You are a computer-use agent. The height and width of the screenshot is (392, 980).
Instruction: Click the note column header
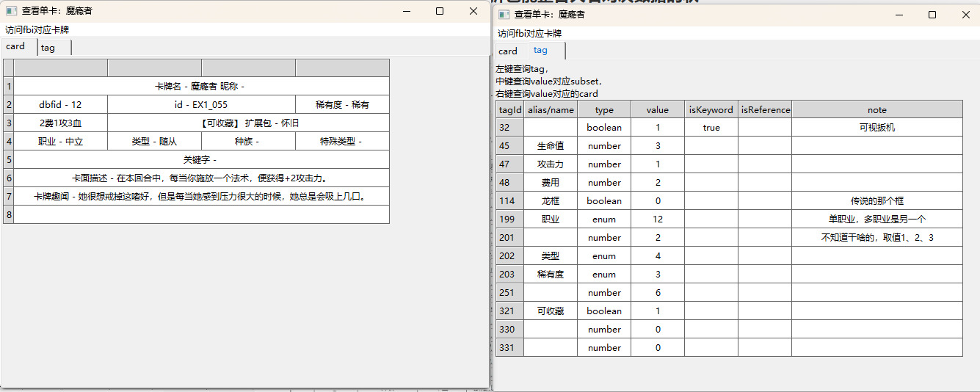pos(877,109)
